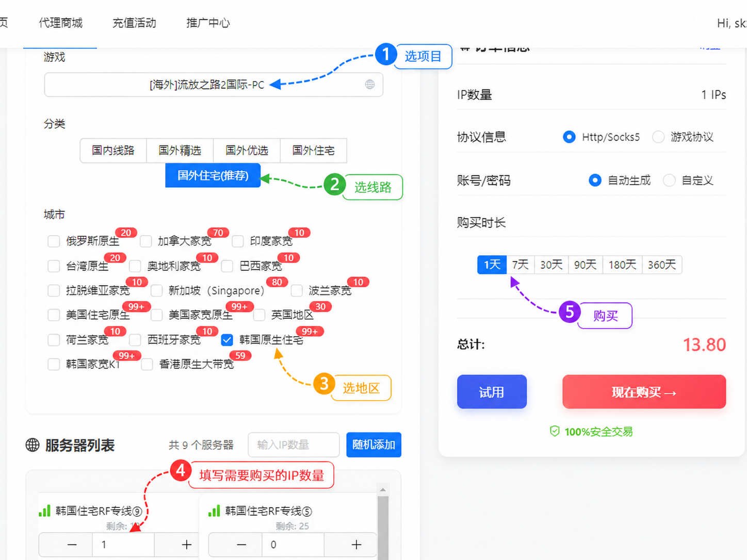Open the 代理商城 nav tab

[x=60, y=23]
